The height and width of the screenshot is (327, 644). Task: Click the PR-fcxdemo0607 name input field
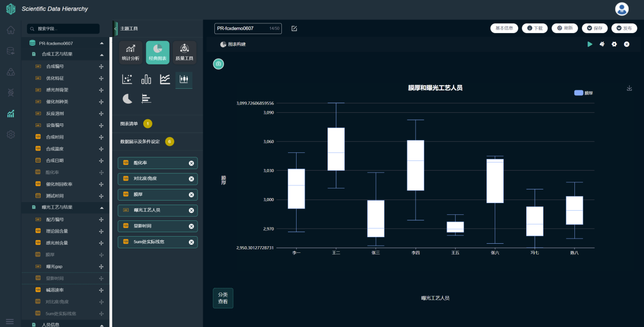click(248, 28)
